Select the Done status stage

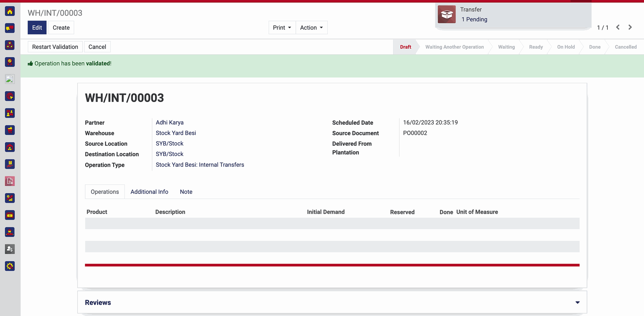click(x=594, y=47)
